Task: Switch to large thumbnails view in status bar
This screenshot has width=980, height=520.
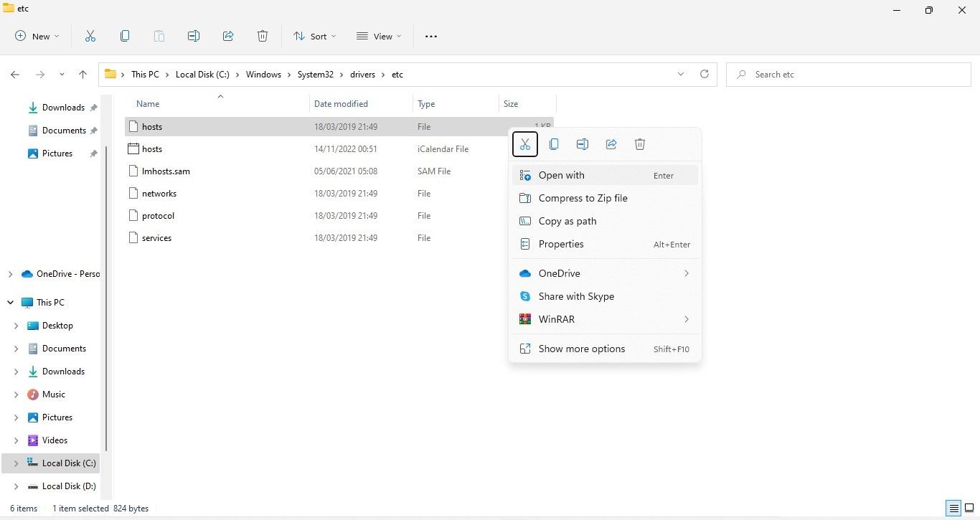Action: pyautogui.click(x=969, y=509)
